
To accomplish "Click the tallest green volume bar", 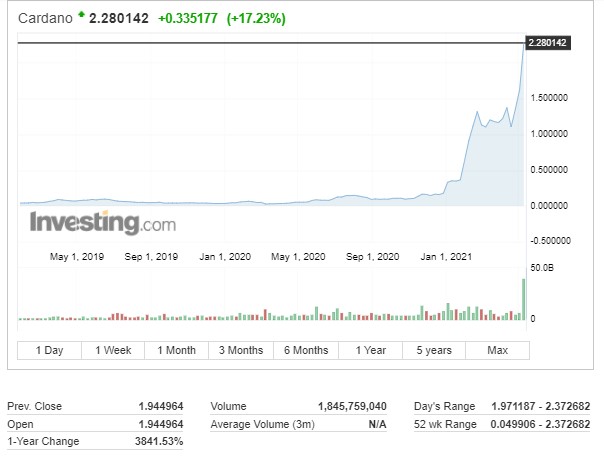I will (x=523, y=299).
